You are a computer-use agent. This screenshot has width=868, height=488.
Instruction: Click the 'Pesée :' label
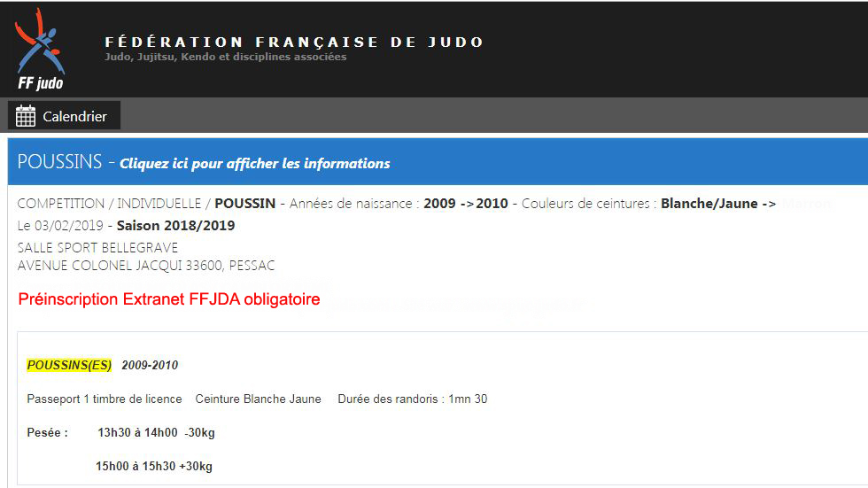[48, 433]
